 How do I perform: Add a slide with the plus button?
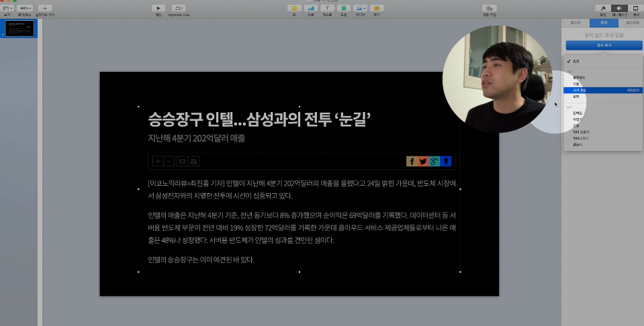point(45,8)
